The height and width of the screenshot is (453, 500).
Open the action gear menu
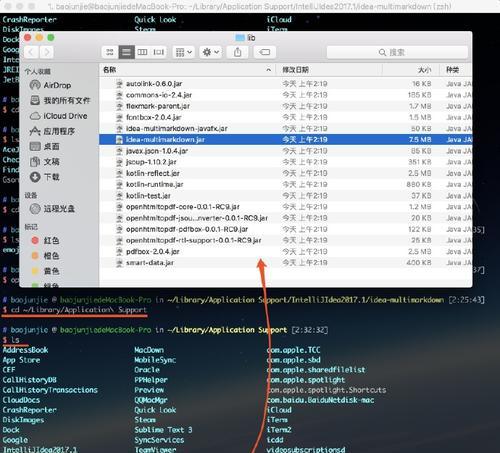point(211,52)
